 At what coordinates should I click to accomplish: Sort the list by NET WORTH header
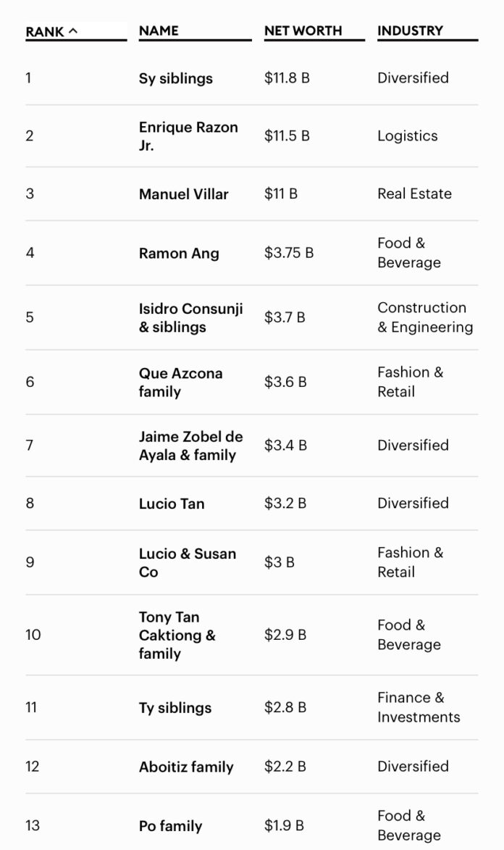(x=303, y=31)
